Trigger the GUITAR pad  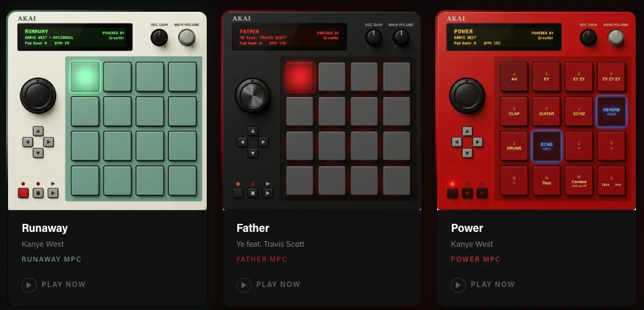pos(547,112)
